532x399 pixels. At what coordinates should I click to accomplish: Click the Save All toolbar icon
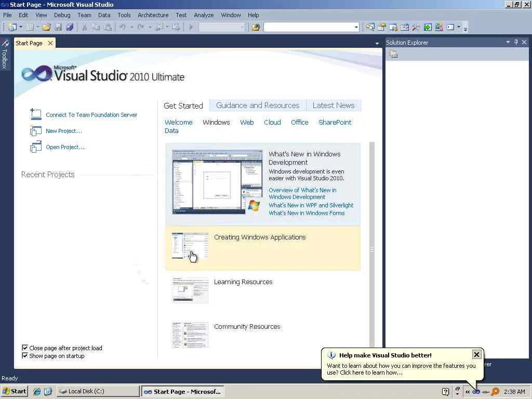pos(70,27)
